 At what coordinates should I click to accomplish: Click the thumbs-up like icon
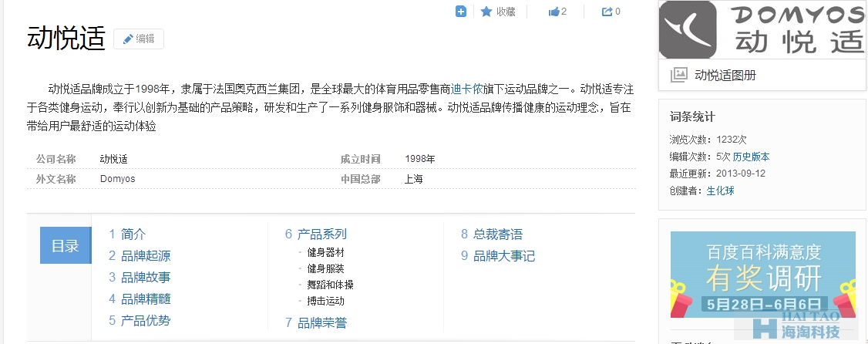(x=553, y=12)
